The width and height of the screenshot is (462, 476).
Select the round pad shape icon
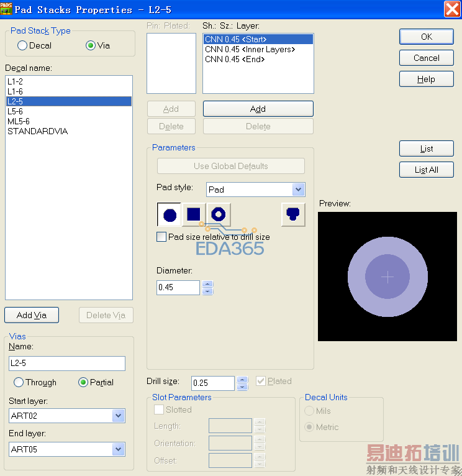tap(170, 214)
